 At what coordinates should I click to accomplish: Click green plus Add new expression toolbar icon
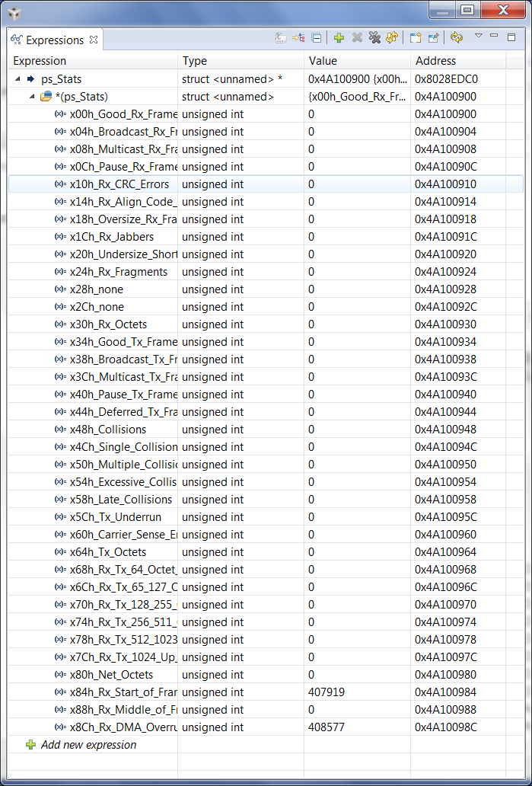pos(339,37)
